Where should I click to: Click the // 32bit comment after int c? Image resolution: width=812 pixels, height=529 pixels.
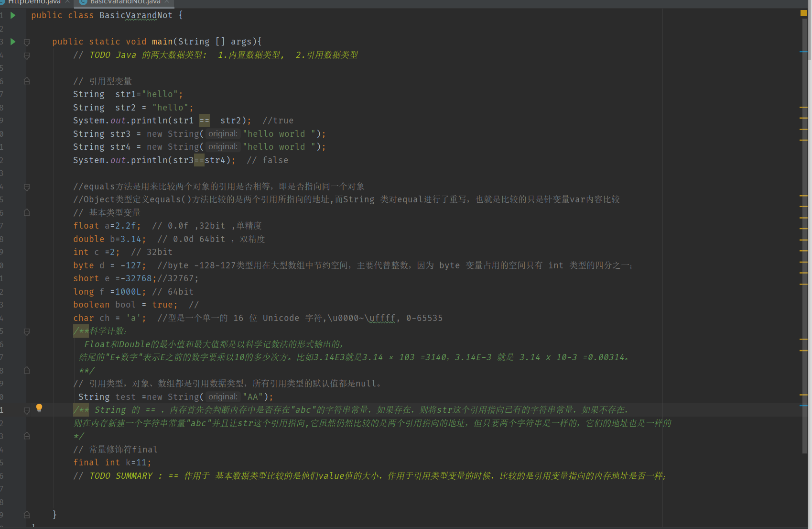[152, 252]
